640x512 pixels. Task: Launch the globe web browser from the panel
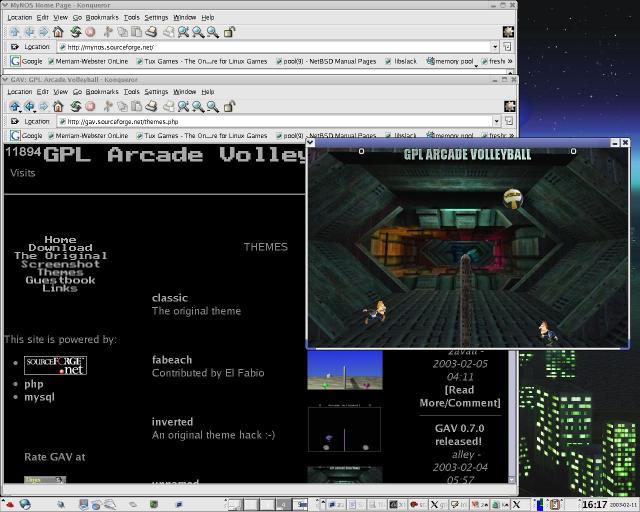pyautogui.click(x=25, y=505)
